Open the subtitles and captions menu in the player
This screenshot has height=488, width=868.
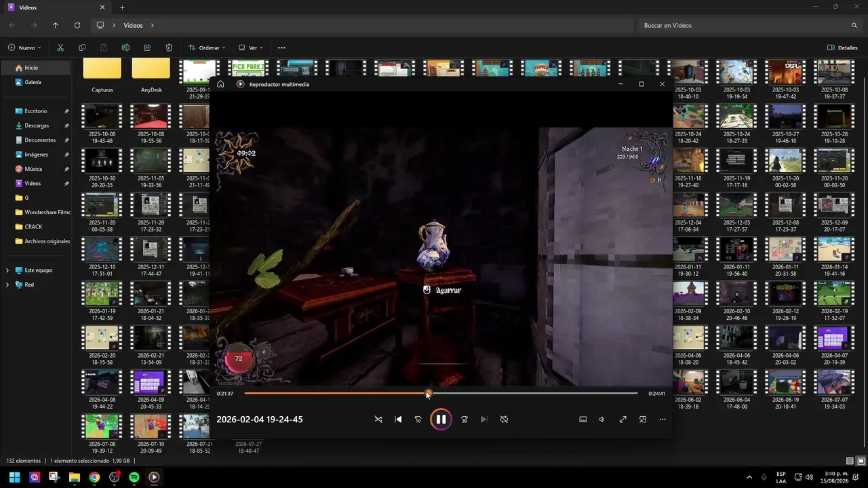point(583,420)
